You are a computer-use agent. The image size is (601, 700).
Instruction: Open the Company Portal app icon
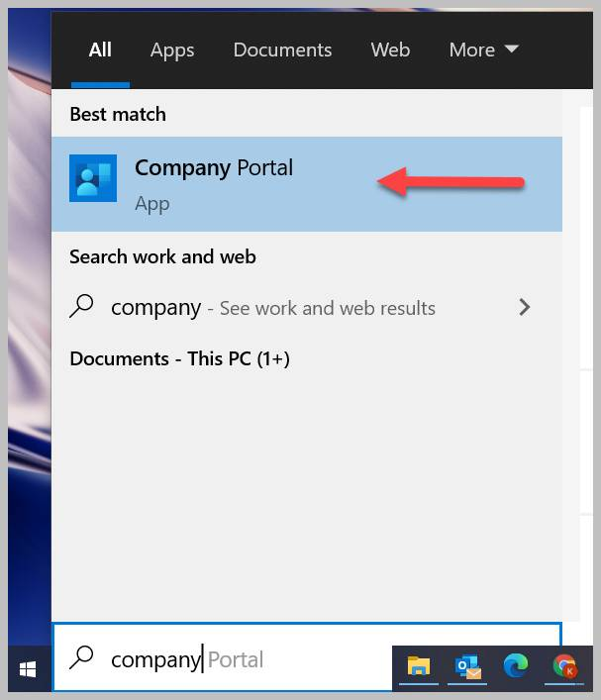coord(93,178)
